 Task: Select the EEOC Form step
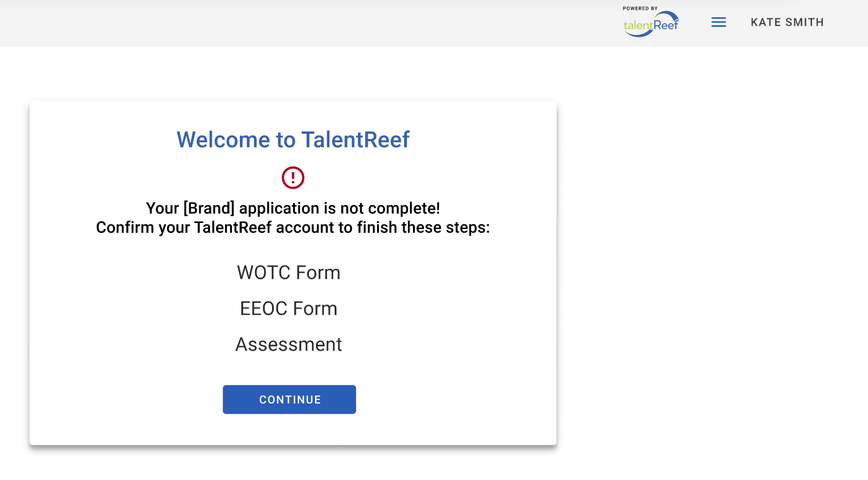pos(288,308)
